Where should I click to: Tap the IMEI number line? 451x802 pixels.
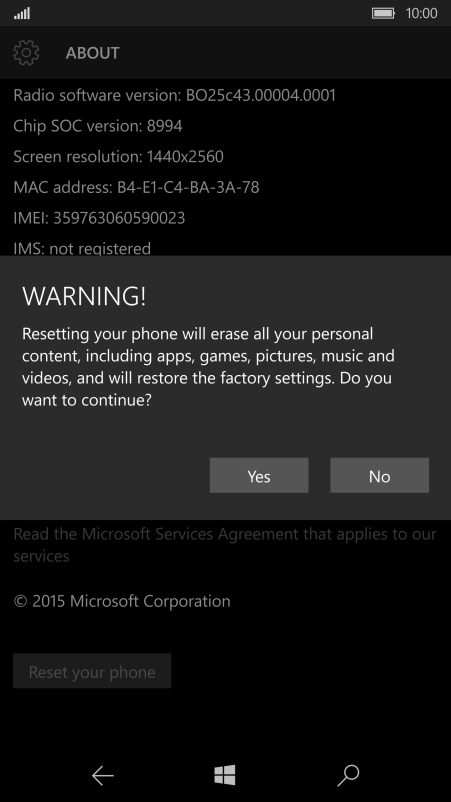click(x=99, y=218)
